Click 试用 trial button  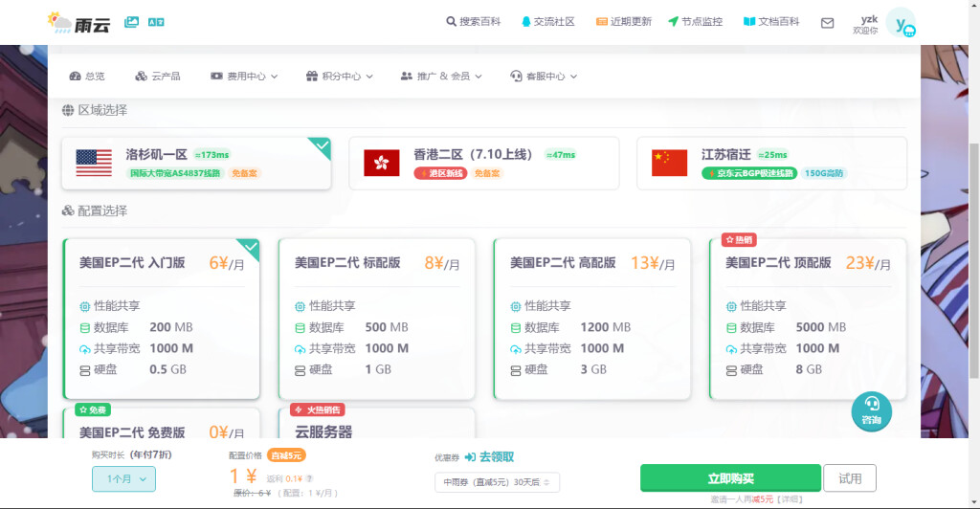click(x=850, y=478)
